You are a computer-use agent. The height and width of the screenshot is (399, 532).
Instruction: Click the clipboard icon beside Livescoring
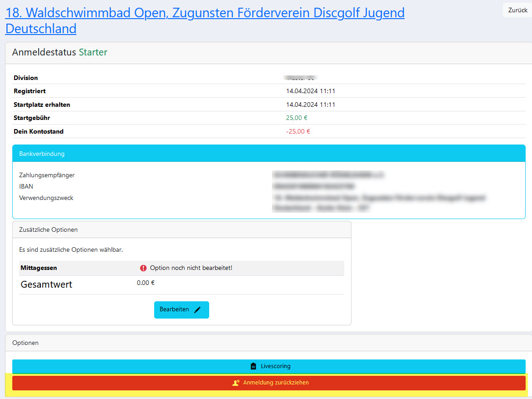(253, 366)
